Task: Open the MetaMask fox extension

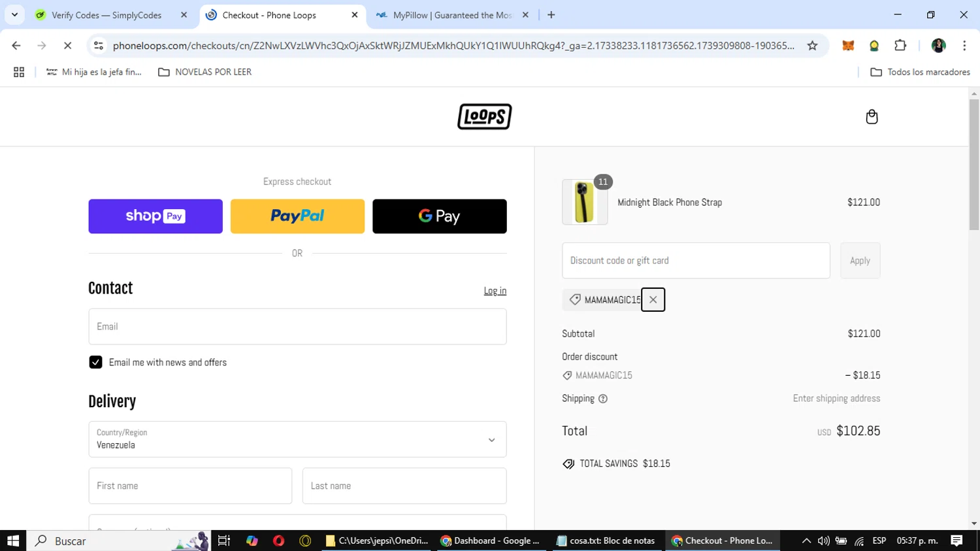Action: (x=848, y=46)
